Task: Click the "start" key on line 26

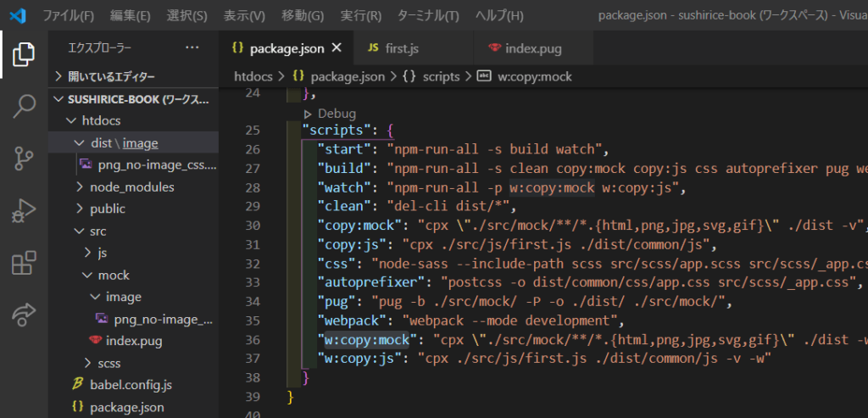Action: coord(343,149)
